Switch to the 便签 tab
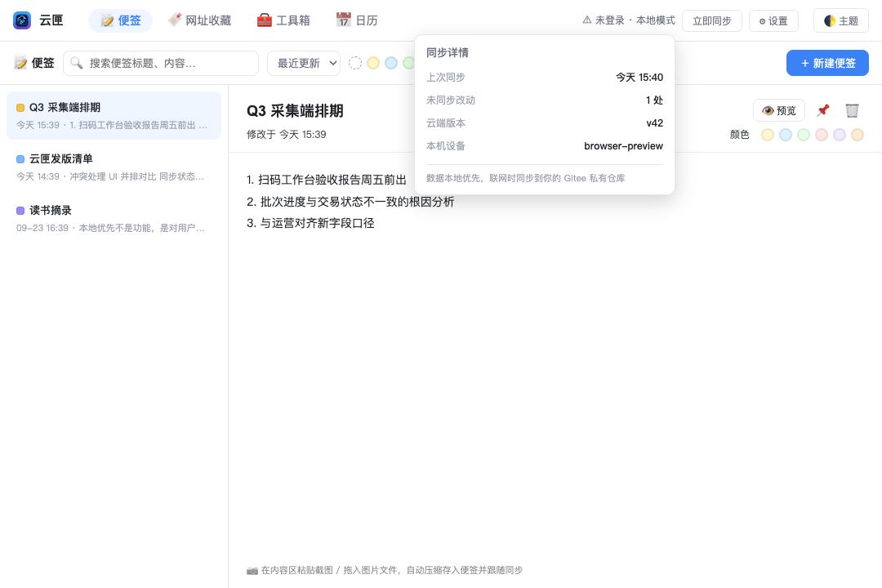882x588 pixels. 120,20
